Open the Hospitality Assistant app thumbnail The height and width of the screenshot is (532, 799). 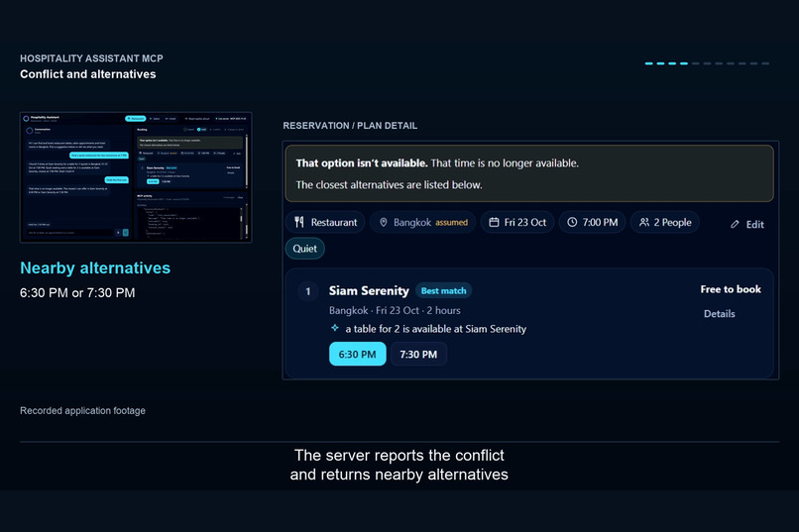tap(136, 177)
